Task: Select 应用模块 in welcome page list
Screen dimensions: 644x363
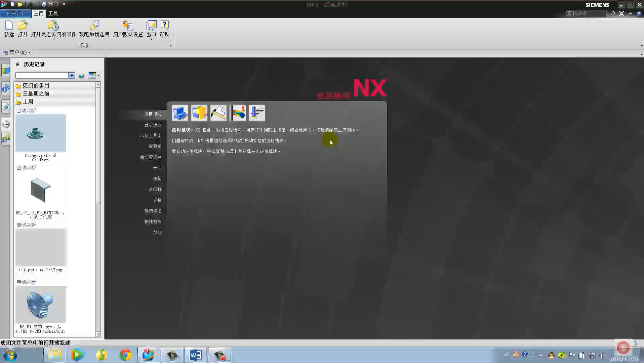Action: click(x=153, y=114)
